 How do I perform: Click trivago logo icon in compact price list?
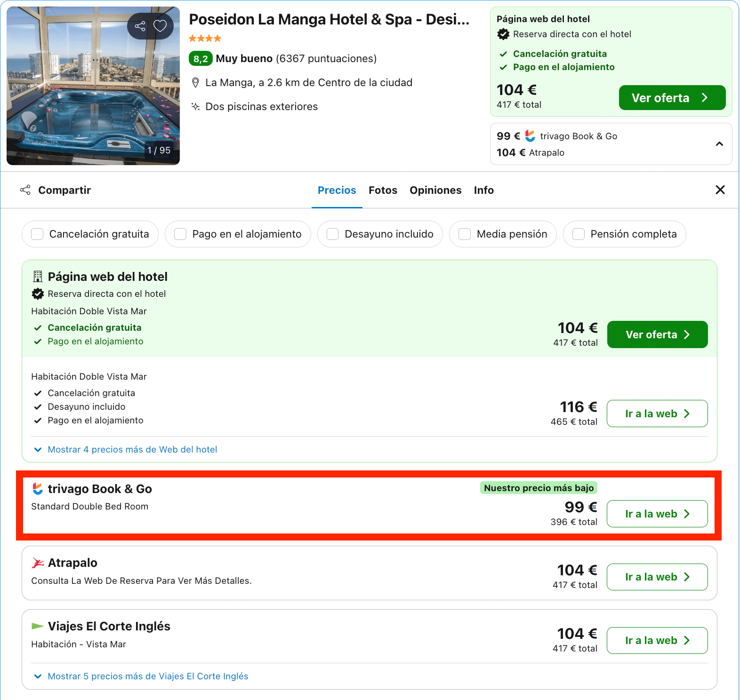point(530,136)
